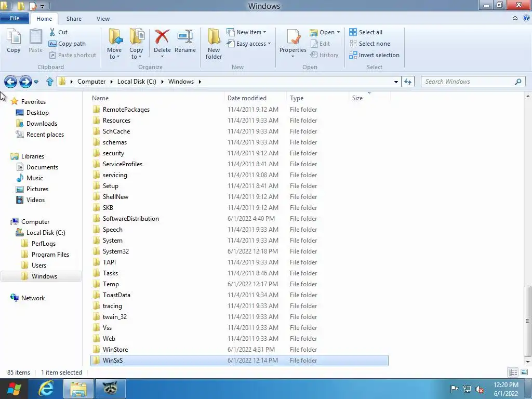This screenshot has width=532, height=399.
Task: Click the Paste icon in the ribbon
Action: pyautogui.click(x=35, y=41)
